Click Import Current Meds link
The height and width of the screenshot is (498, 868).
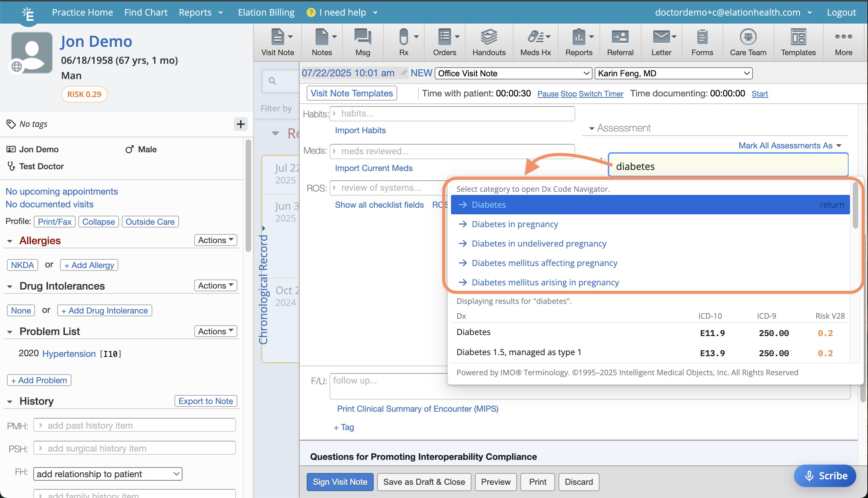click(x=373, y=168)
